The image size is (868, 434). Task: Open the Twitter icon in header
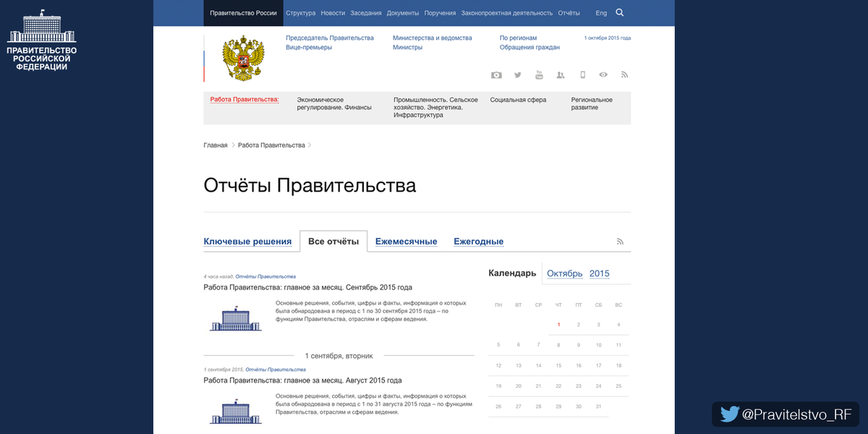[518, 75]
